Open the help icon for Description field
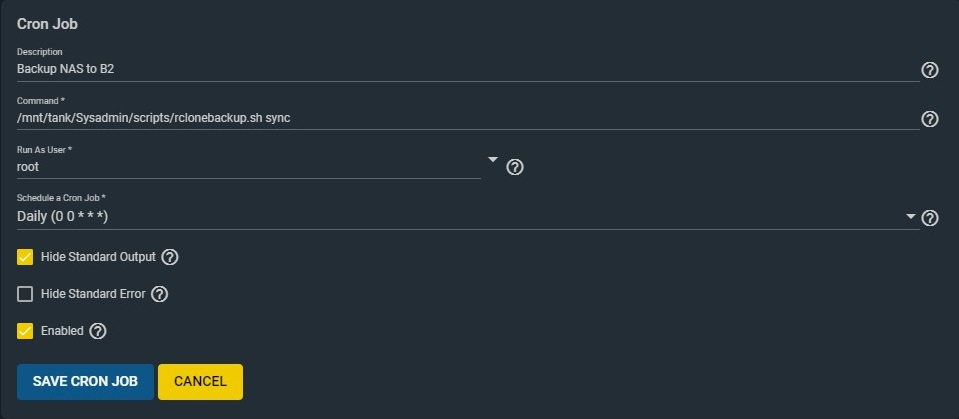 click(930, 70)
